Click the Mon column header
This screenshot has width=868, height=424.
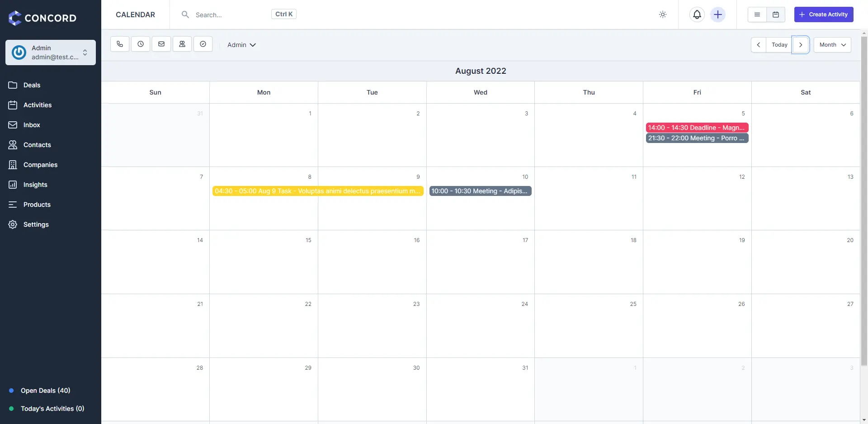click(264, 92)
